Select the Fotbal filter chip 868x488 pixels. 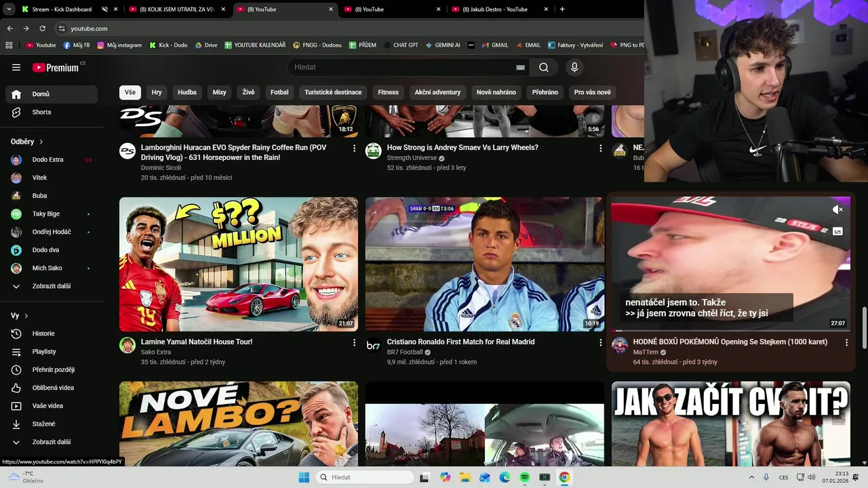coord(279,92)
